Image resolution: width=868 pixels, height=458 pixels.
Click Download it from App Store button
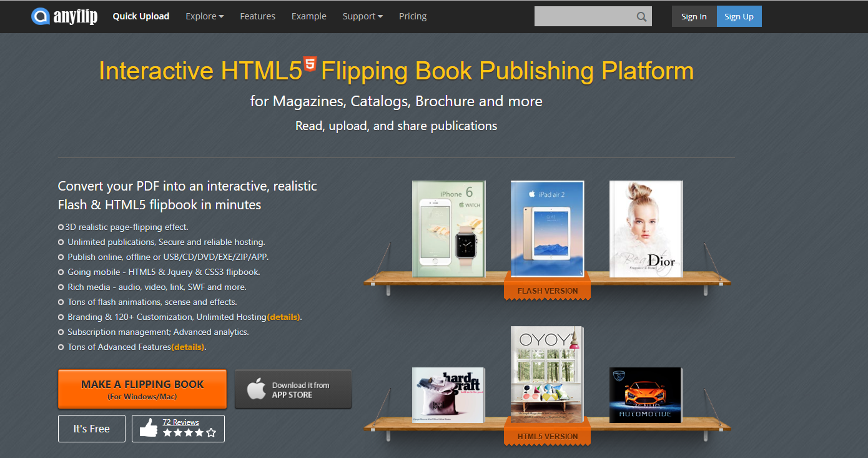pyautogui.click(x=293, y=389)
